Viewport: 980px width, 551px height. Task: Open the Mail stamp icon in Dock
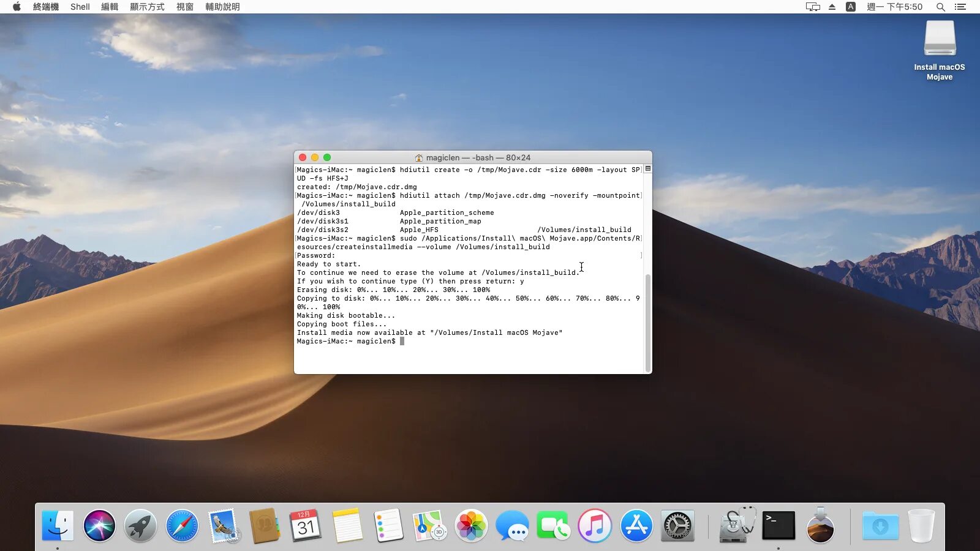tap(223, 525)
